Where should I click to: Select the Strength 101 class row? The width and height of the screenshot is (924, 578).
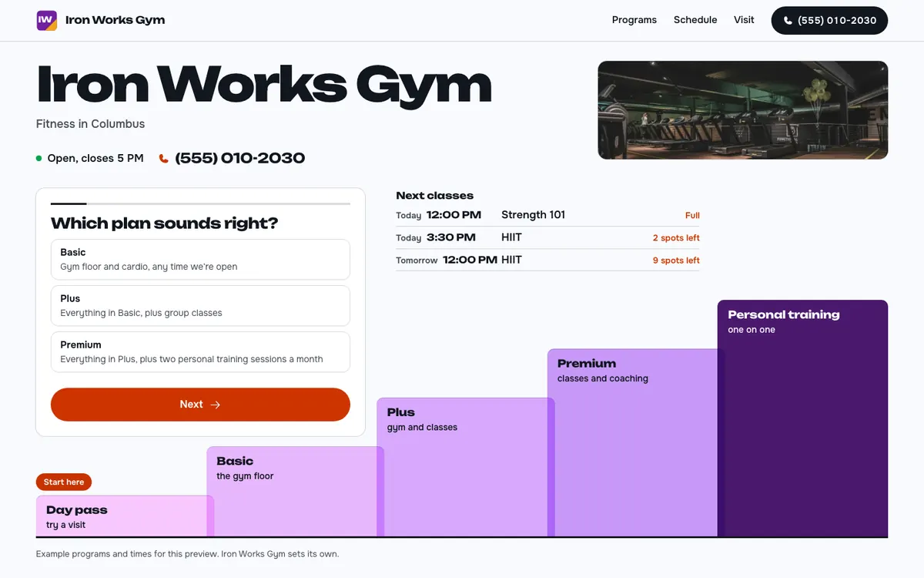coord(547,215)
